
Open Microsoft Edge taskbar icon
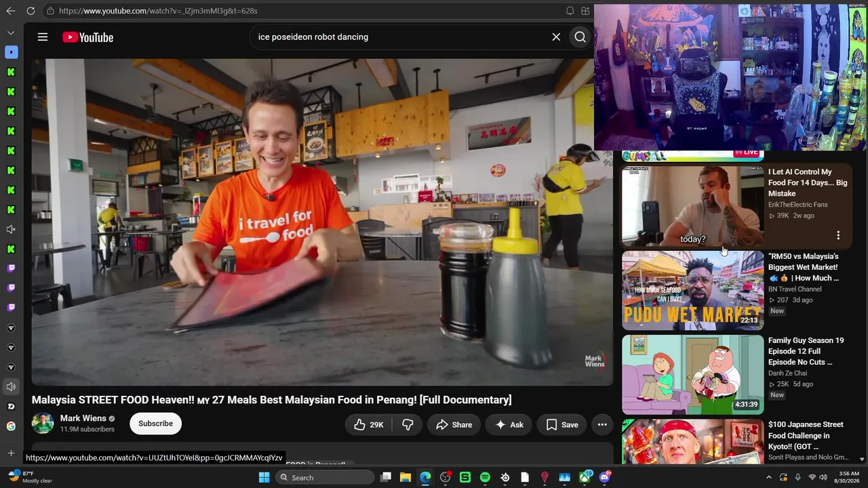425,478
